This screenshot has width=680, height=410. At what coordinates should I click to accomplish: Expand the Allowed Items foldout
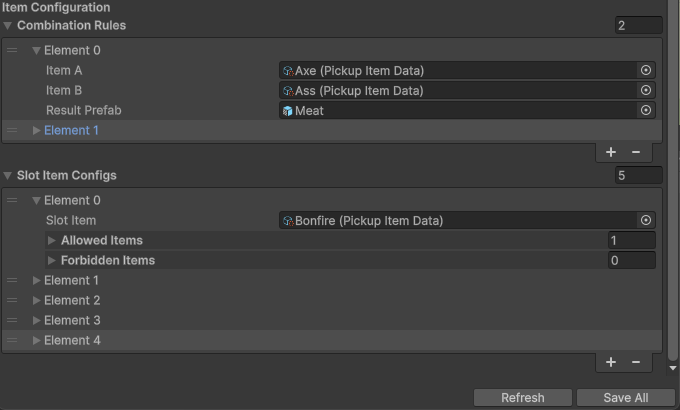(52, 240)
